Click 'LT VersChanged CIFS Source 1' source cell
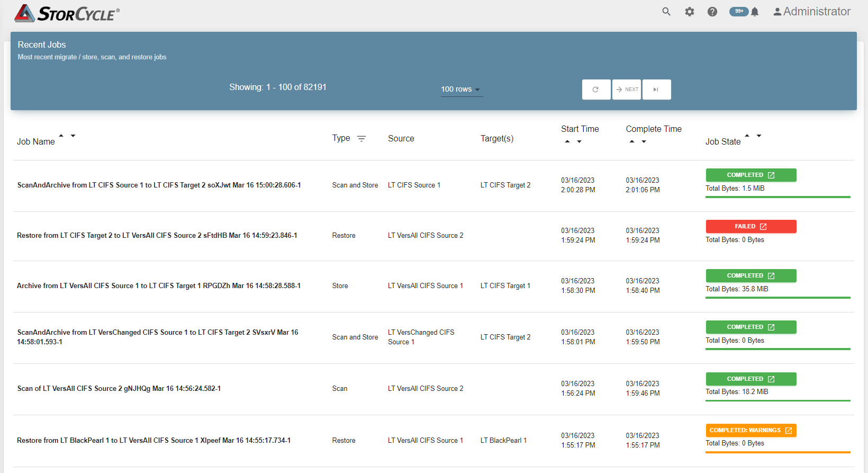This screenshot has height=473, width=868. [421, 337]
